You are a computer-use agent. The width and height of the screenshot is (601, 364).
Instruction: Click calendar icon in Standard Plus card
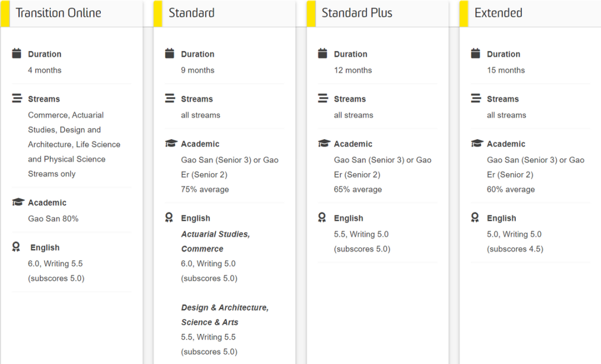pos(322,53)
